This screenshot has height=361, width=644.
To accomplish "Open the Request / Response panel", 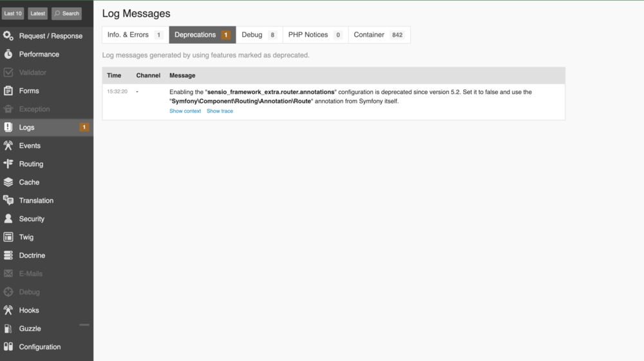I will point(46,35).
